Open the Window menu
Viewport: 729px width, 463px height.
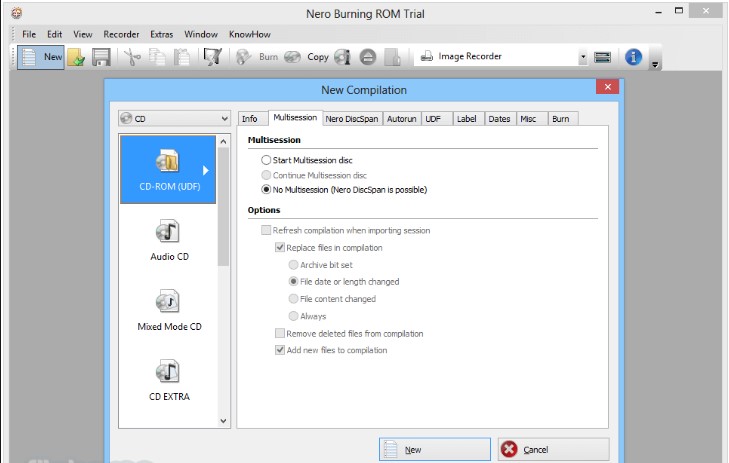pos(201,34)
